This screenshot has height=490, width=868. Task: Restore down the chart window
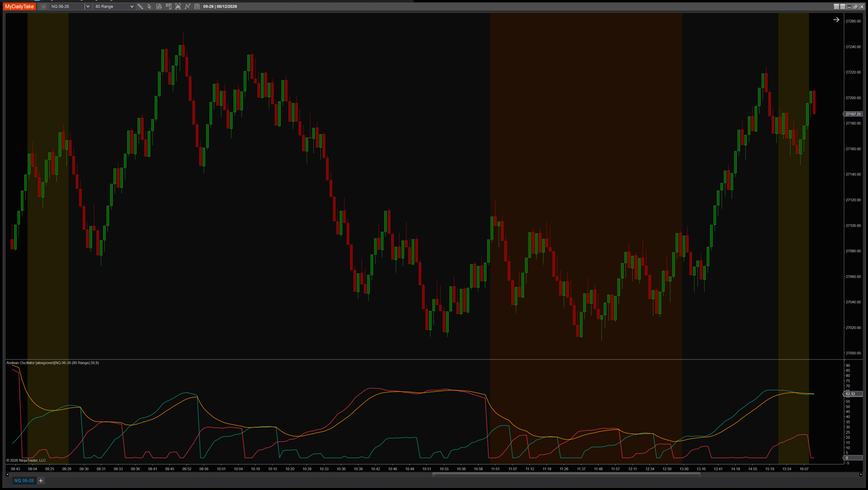point(855,6)
